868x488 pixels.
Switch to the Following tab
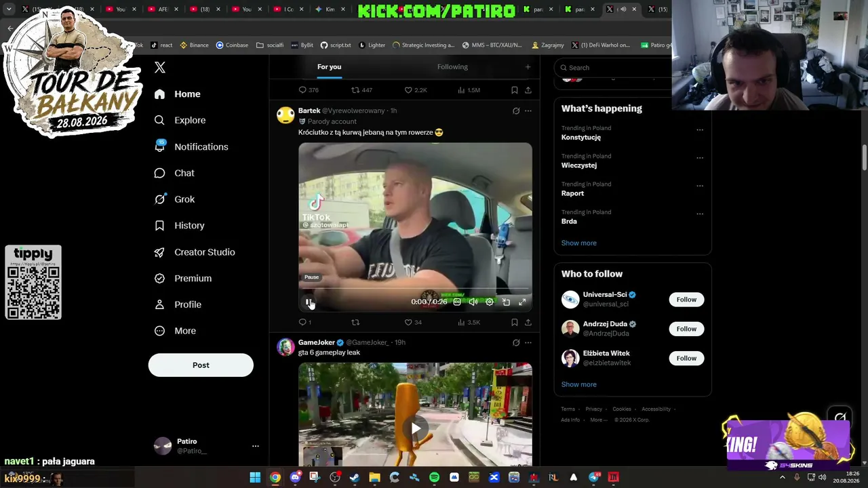452,66
